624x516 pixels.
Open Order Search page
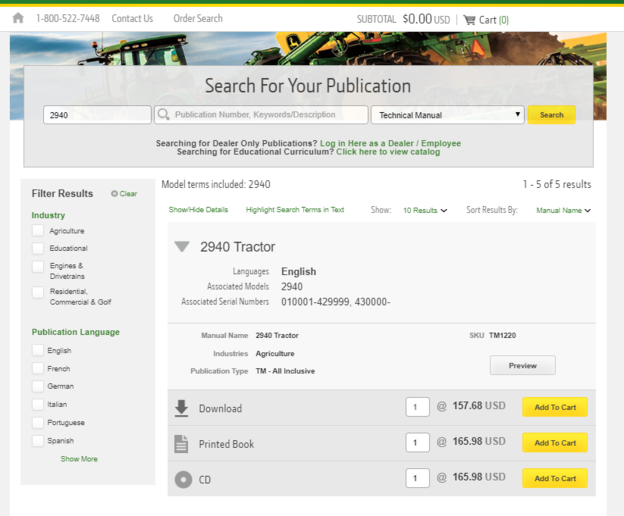[198, 18]
